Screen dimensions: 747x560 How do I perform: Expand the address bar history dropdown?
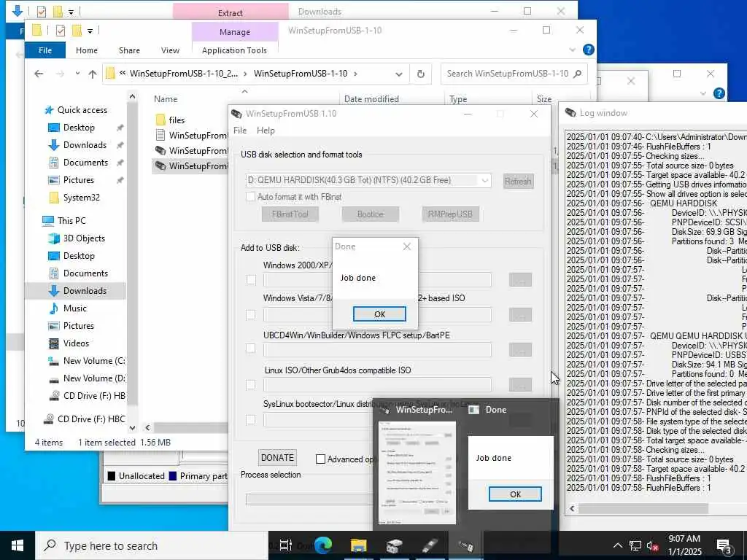399,74
